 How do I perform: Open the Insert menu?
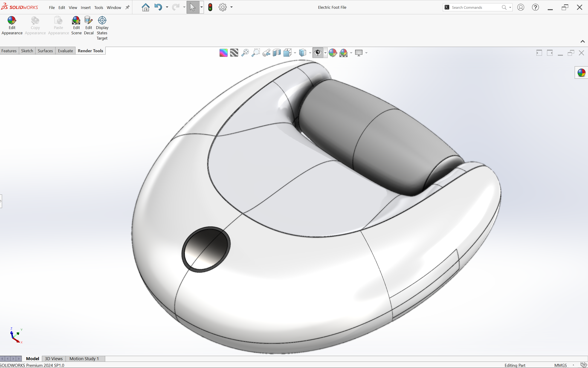point(85,8)
